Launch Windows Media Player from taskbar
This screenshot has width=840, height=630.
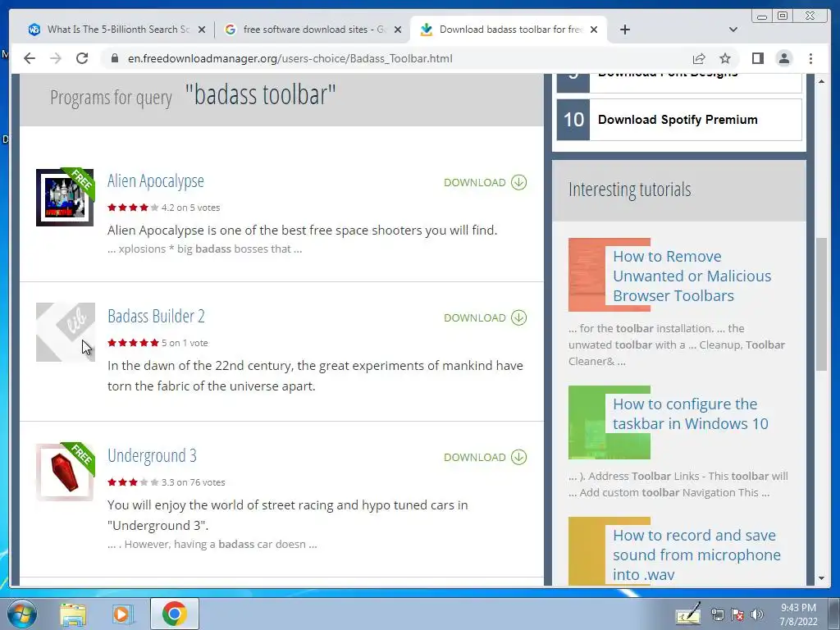tap(123, 614)
